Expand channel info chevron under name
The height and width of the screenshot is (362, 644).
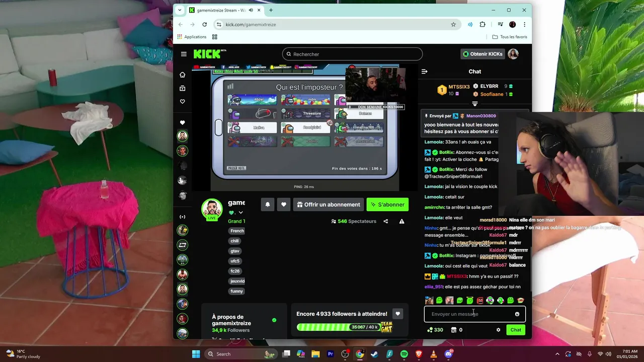pos(240,213)
